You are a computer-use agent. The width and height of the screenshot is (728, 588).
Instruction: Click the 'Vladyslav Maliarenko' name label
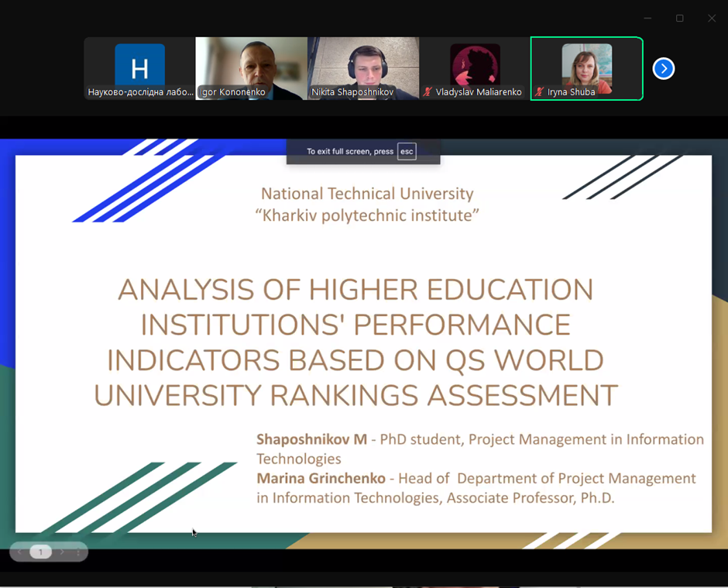[x=479, y=92]
